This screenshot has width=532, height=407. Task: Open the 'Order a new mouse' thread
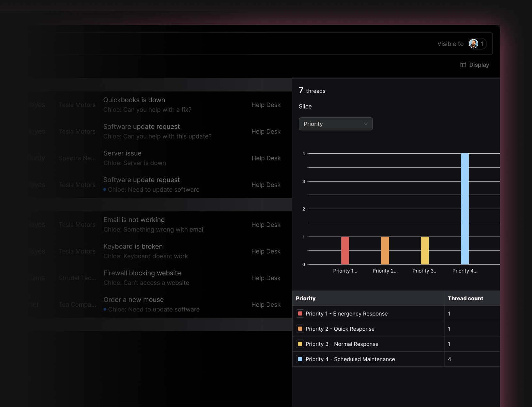click(134, 300)
